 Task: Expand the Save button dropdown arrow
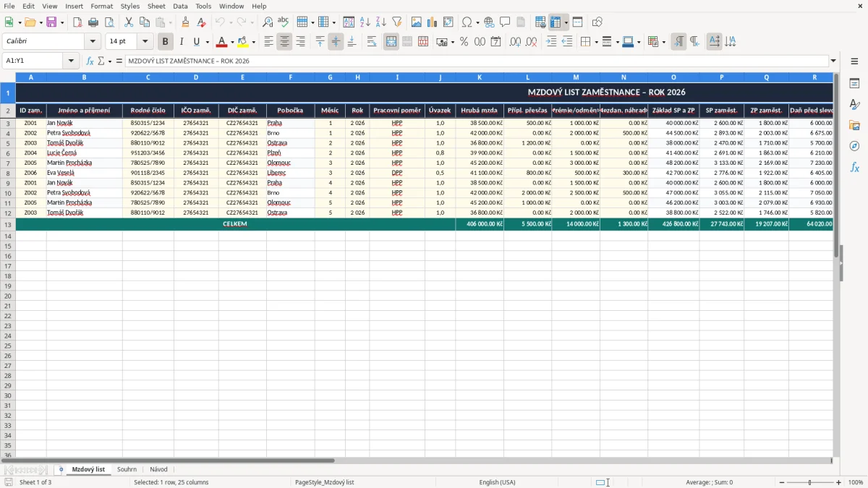[x=62, y=22]
